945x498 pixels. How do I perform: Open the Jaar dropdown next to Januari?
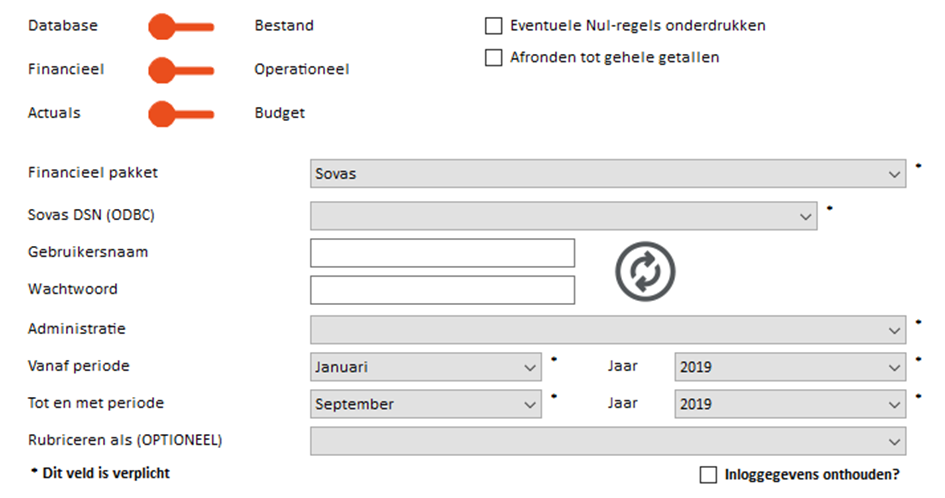pos(790,367)
